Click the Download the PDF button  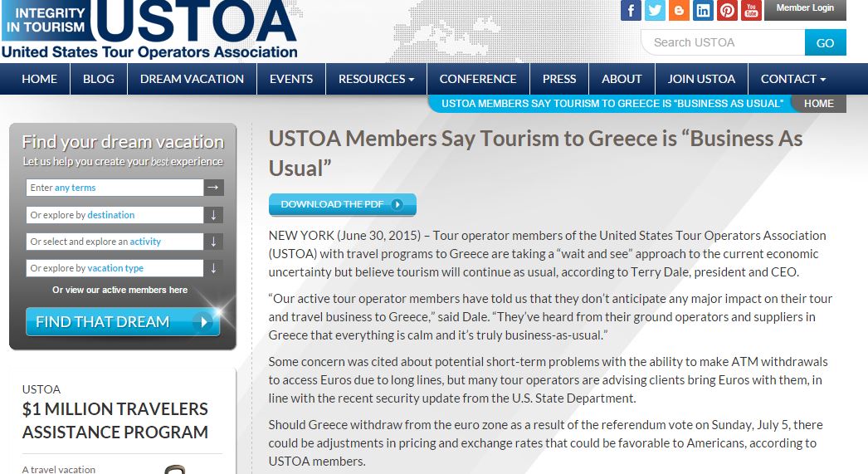(343, 204)
